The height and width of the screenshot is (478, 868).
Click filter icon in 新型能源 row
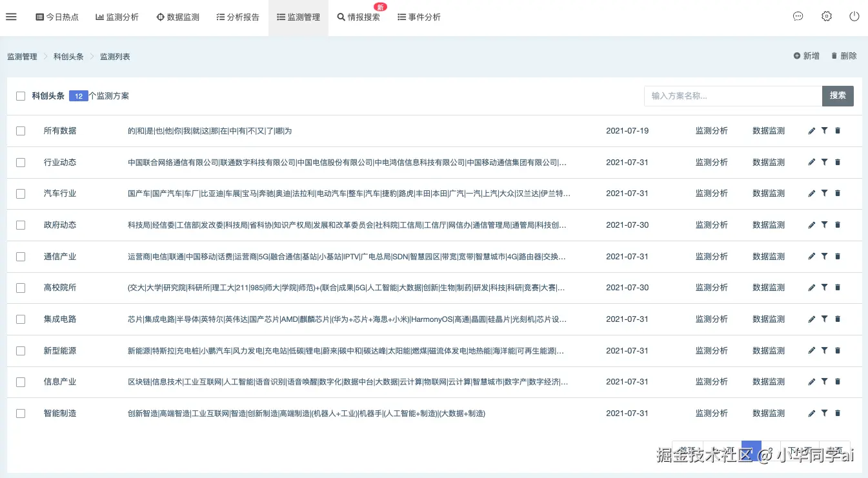point(825,351)
